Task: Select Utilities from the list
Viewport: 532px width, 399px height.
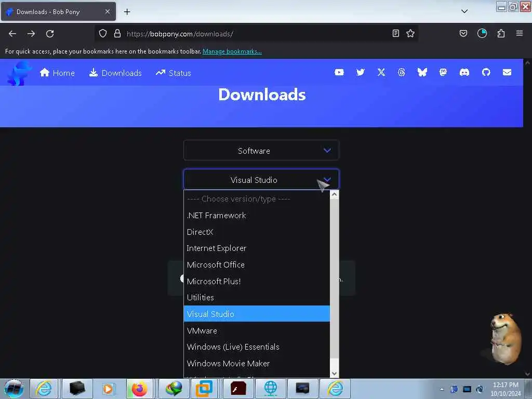Action: coord(257,298)
